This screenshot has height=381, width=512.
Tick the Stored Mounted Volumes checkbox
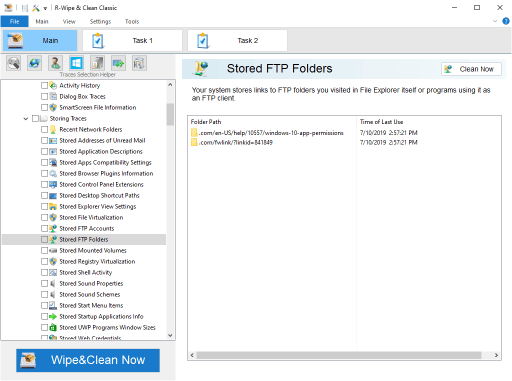44,250
